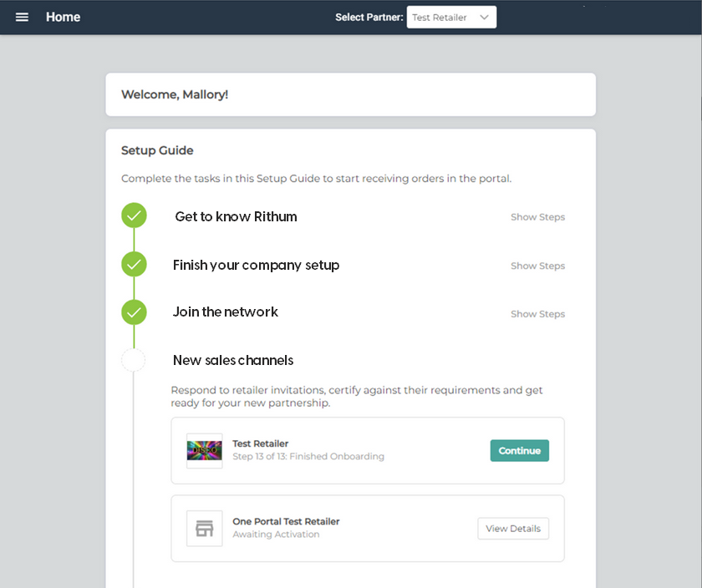Reveal steps for Join the network
The width and height of the screenshot is (702, 588).
tap(537, 315)
